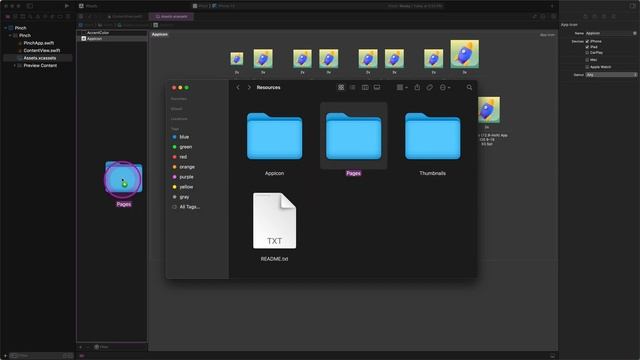Image resolution: width=640 pixels, height=360 pixels.
Task: Enable the CarPlay device checkbox
Action: 587,53
